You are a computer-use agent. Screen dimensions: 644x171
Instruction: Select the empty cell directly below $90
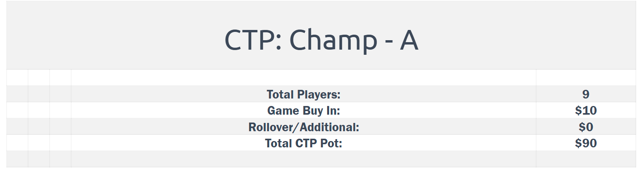point(586,159)
